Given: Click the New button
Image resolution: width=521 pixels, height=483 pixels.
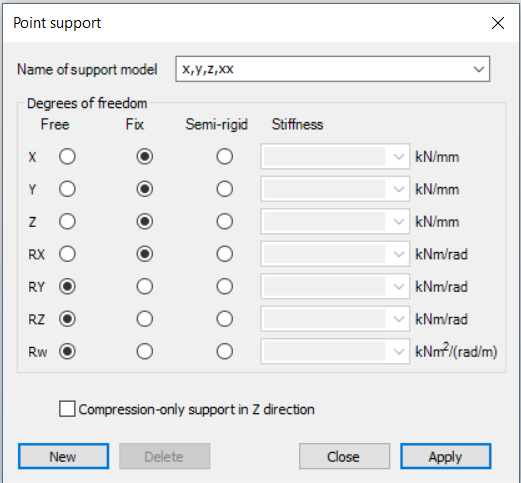Looking at the screenshot, I should click(63, 456).
